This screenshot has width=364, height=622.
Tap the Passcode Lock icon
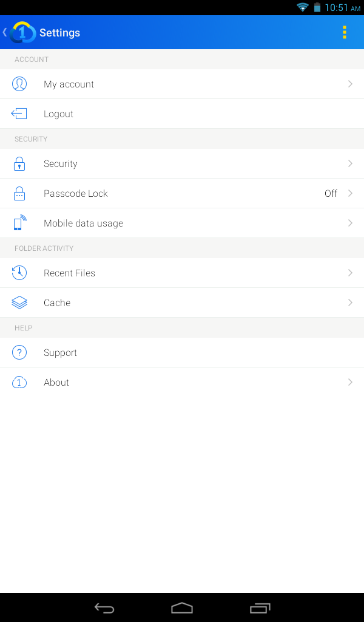point(19,193)
